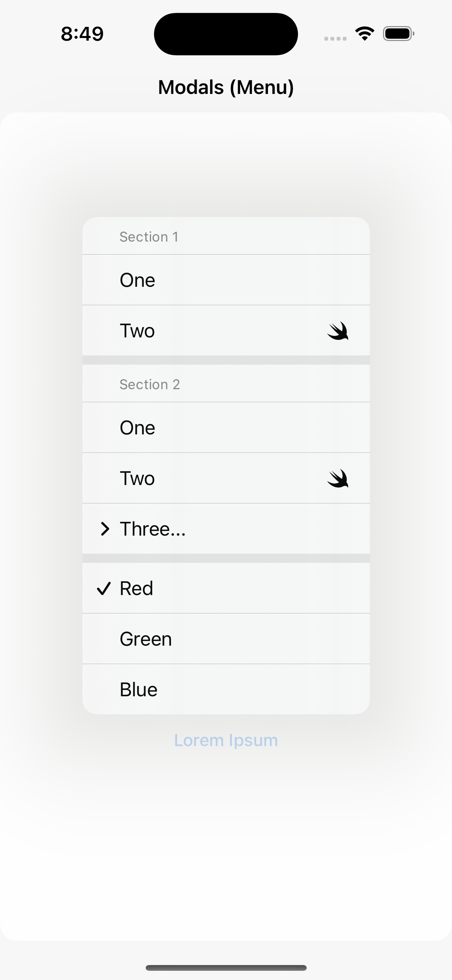Tap the Swift bird icon in Section 2
Viewport: 452px width, 980px height.
pyautogui.click(x=338, y=478)
